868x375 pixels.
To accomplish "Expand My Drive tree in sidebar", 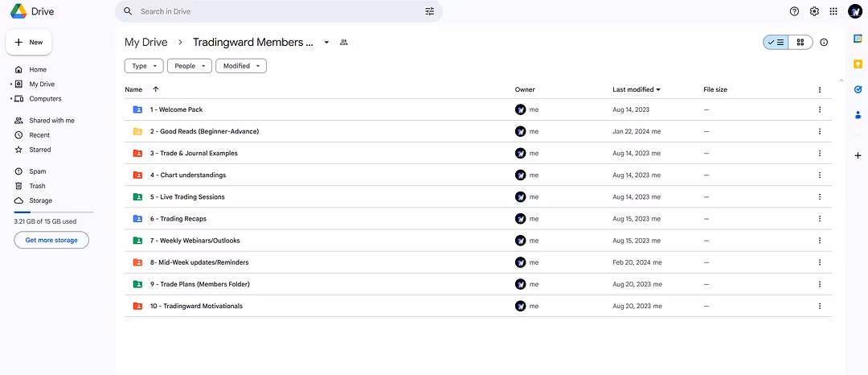I will click(11, 84).
